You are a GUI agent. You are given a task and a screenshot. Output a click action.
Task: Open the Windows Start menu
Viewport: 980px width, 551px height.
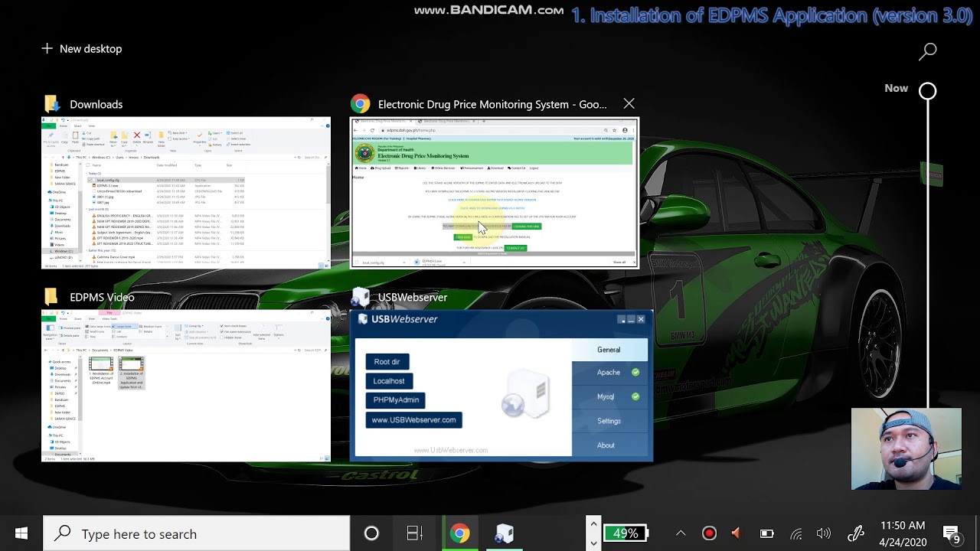click(21, 533)
